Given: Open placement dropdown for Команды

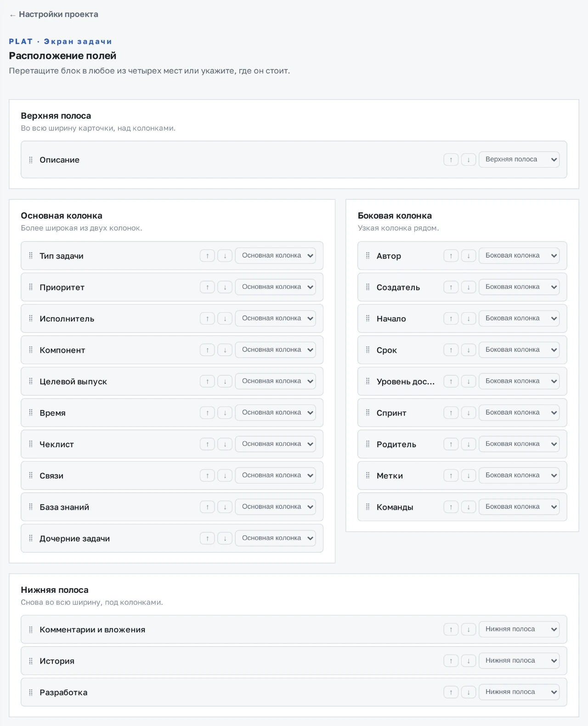Looking at the screenshot, I should (519, 507).
